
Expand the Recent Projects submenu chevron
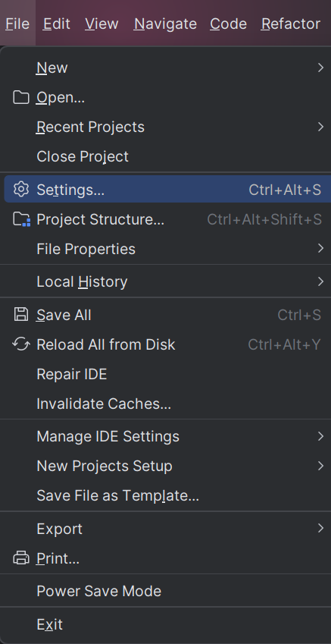pyautogui.click(x=320, y=127)
